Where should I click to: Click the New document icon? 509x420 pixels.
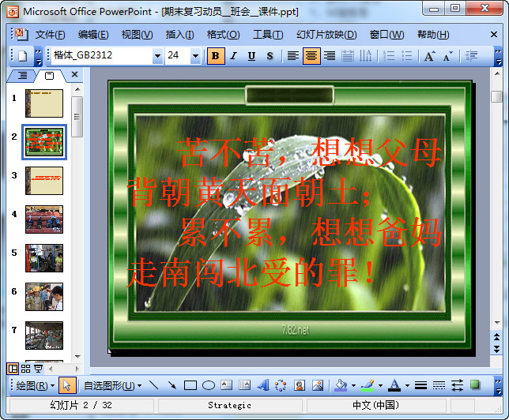point(22,56)
